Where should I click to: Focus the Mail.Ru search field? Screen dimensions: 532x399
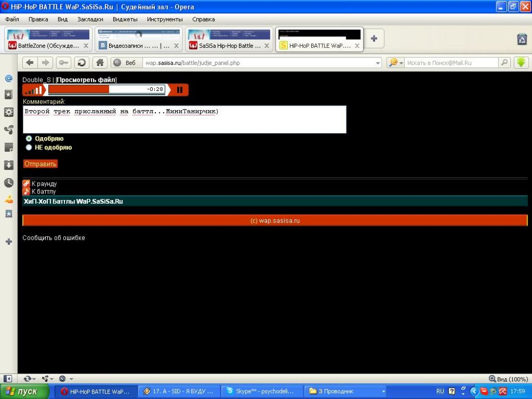451,63
